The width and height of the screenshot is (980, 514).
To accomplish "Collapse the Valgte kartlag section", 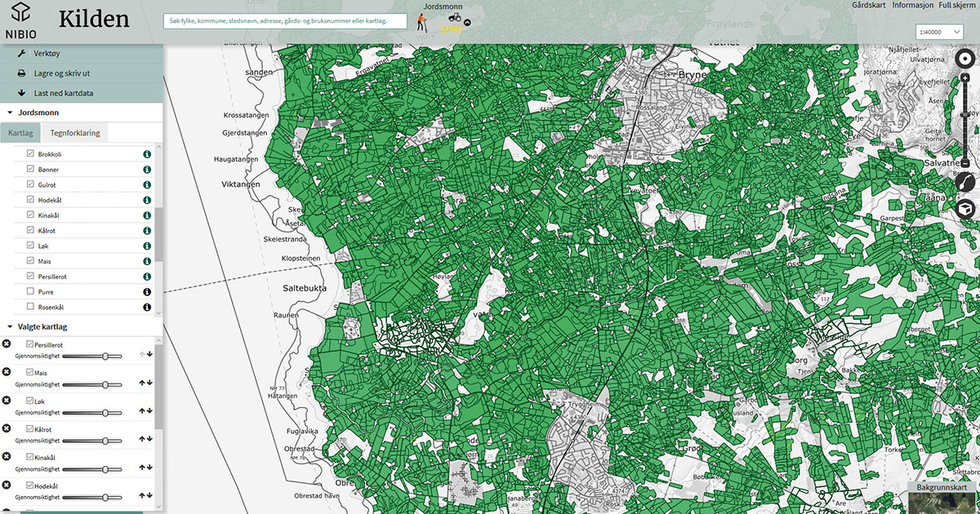I will coord(10,327).
